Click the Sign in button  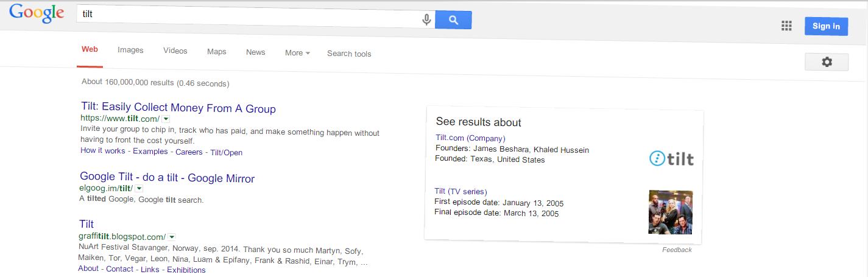pyautogui.click(x=826, y=26)
